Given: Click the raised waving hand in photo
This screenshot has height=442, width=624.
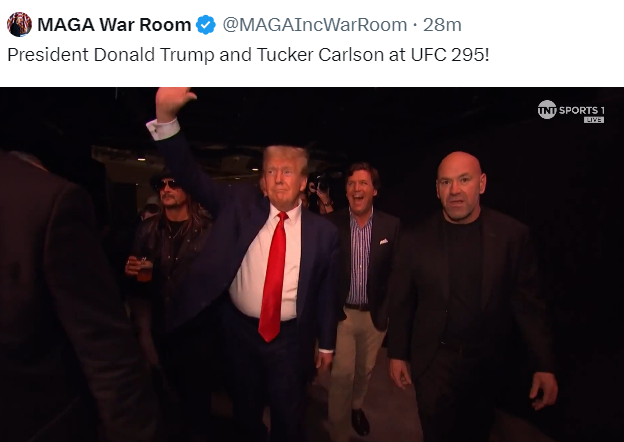Looking at the screenshot, I should [173, 102].
